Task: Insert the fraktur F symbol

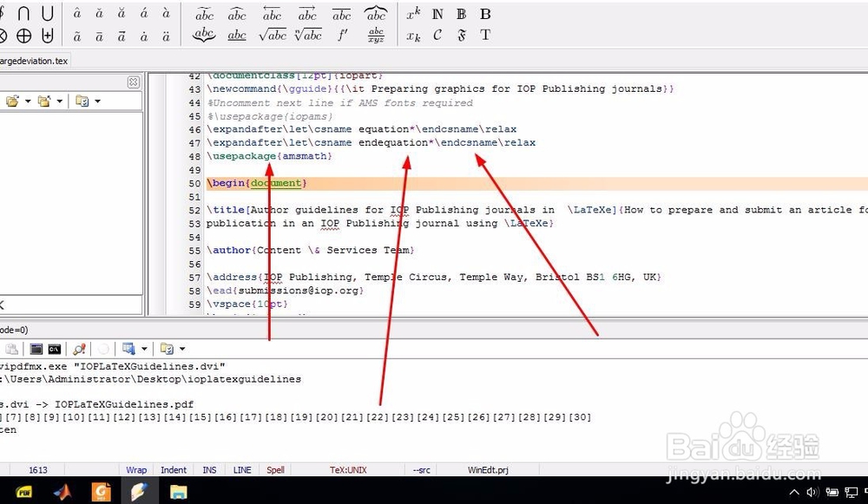Action: 461,36
